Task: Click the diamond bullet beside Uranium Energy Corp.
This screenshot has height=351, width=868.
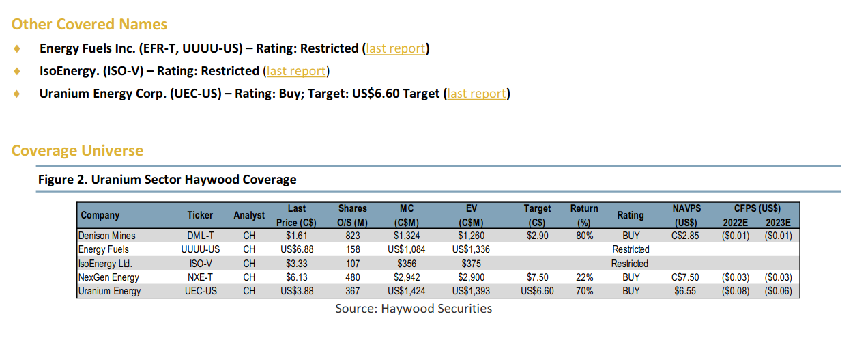Action: coord(17,94)
